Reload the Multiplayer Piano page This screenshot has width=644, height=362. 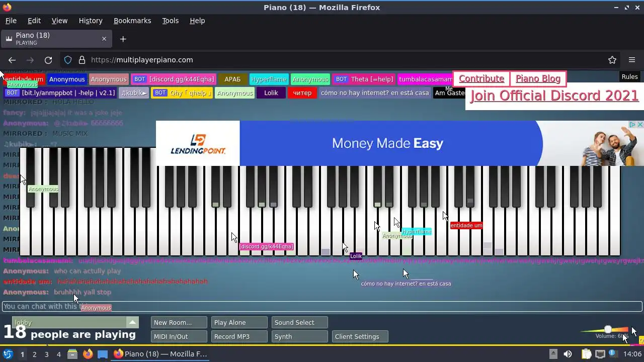pyautogui.click(x=48, y=60)
